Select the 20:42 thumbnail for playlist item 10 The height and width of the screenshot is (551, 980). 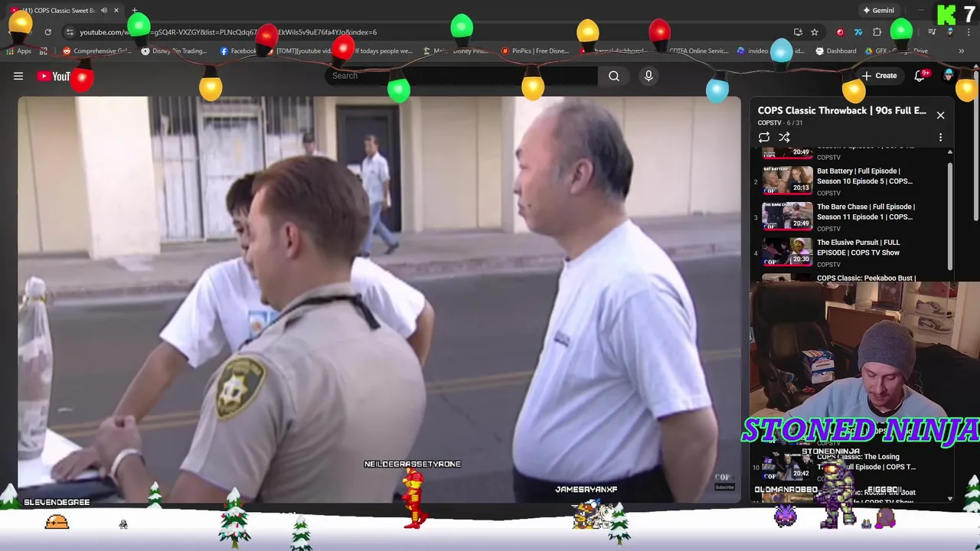787,465
